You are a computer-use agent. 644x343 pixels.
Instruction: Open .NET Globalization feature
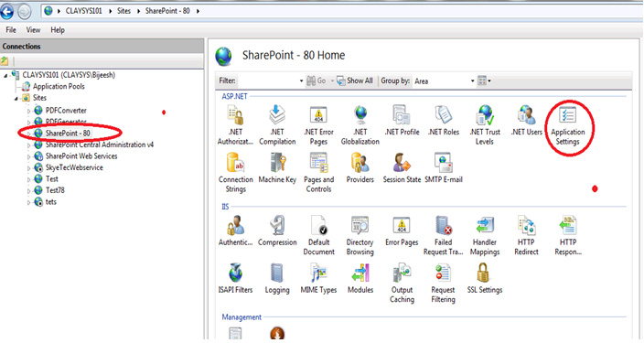[360, 125]
